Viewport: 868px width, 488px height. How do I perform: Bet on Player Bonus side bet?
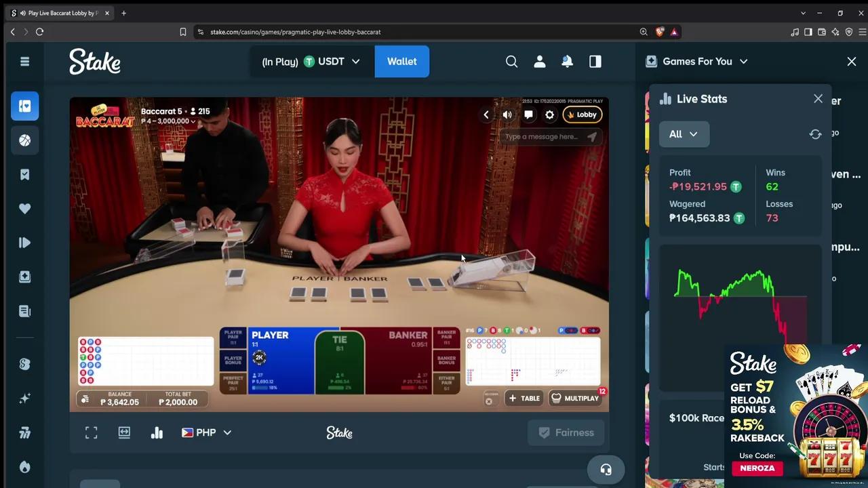pyautogui.click(x=233, y=359)
